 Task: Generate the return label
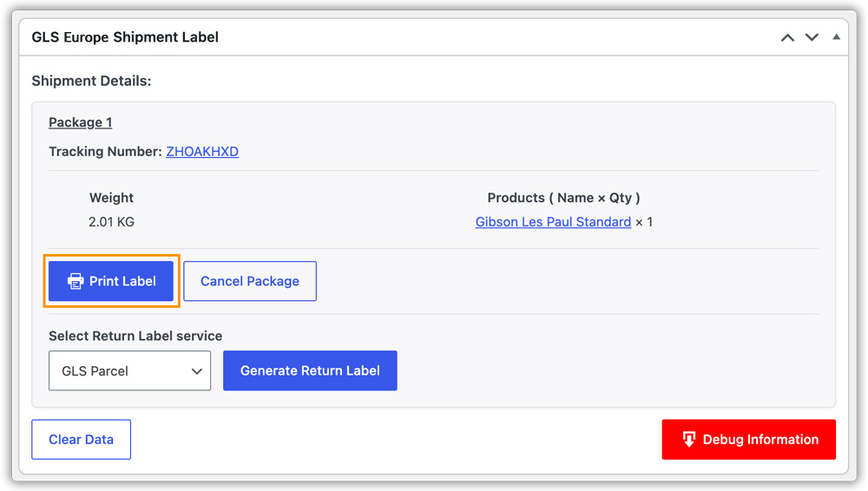[310, 371]
